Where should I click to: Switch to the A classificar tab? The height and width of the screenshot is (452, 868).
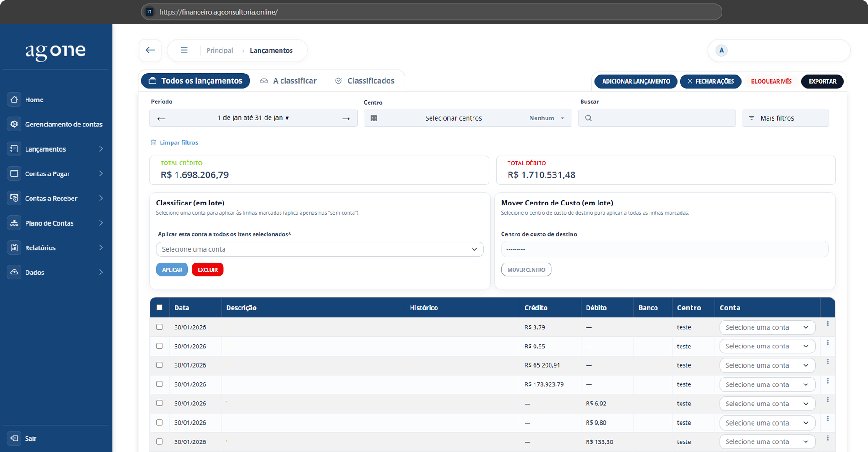[x=288, y=81]
